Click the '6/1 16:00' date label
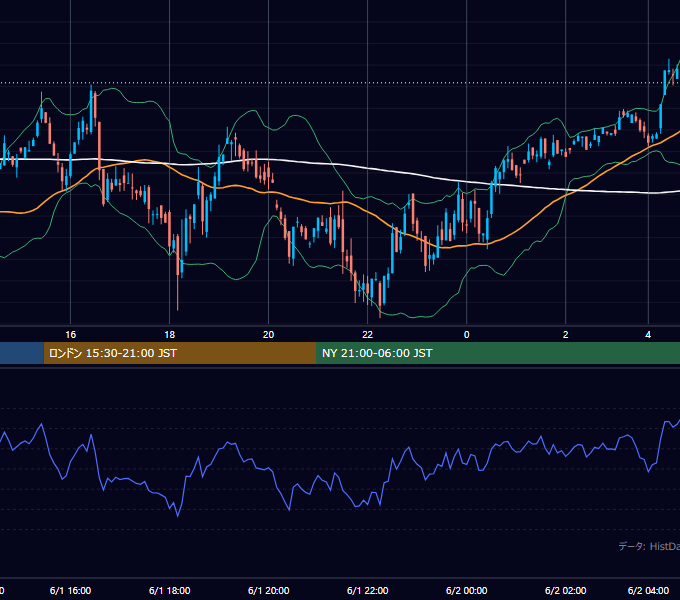This screenshot has height=600, width=680. [x=70, y=590]
